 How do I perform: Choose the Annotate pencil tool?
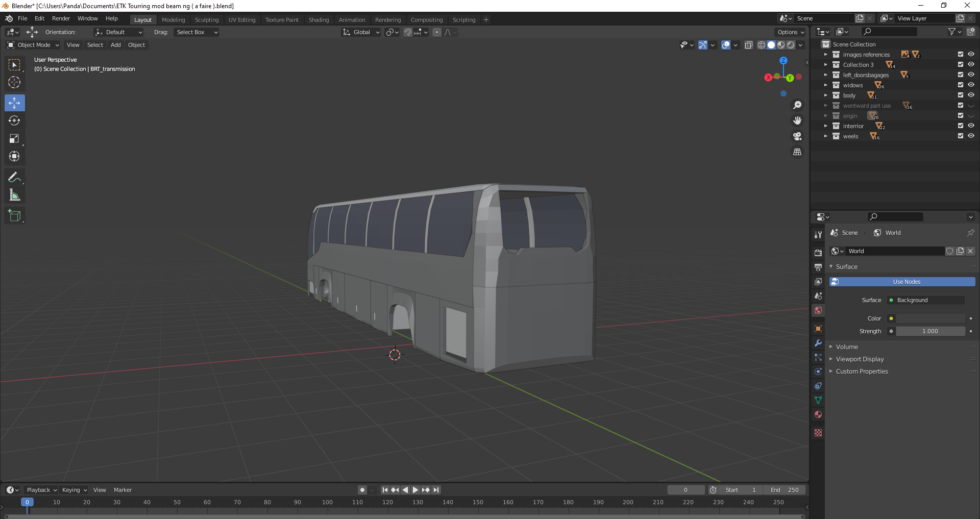pos(14,177)
